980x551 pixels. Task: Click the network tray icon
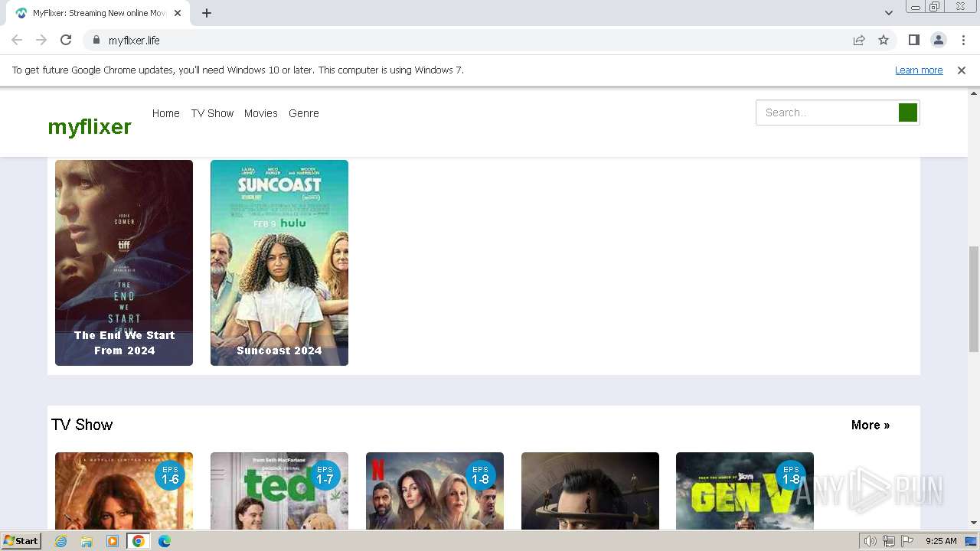pyautogui.click(x=889, y=541)
